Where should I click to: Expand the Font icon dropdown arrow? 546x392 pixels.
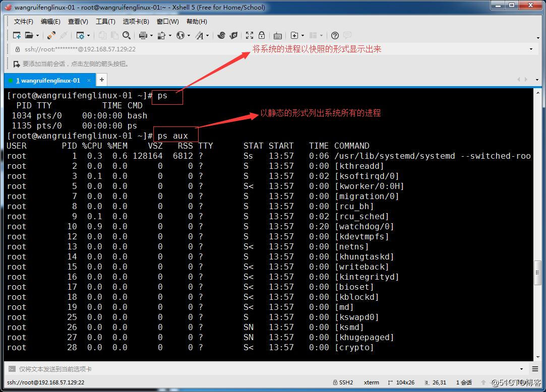[208, 35]
